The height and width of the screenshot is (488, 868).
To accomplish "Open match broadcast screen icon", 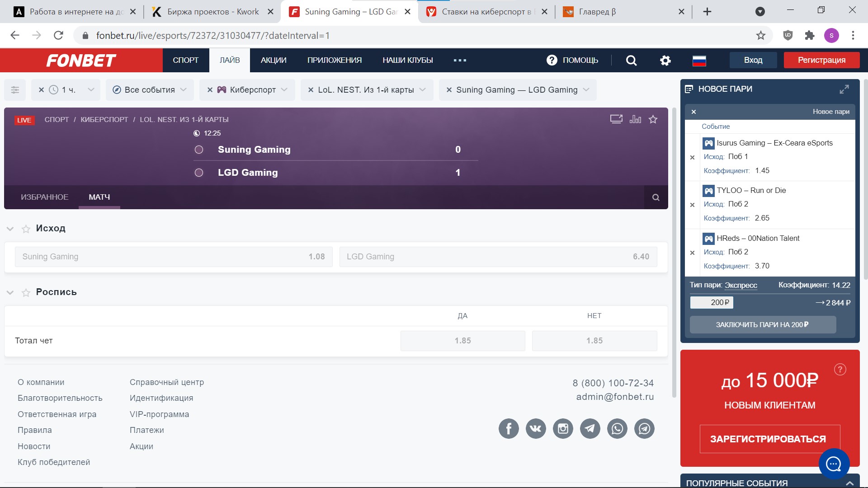I will click(x=616, y=119).
